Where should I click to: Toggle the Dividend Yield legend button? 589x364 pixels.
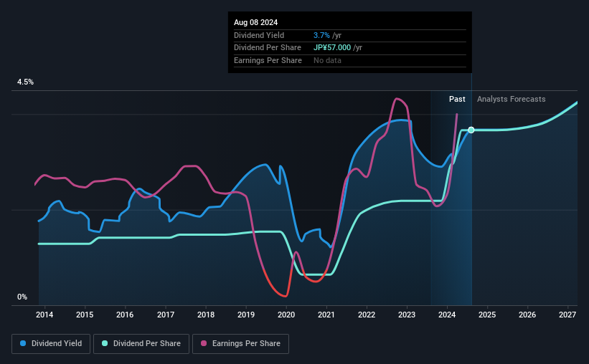click(51, 344)
